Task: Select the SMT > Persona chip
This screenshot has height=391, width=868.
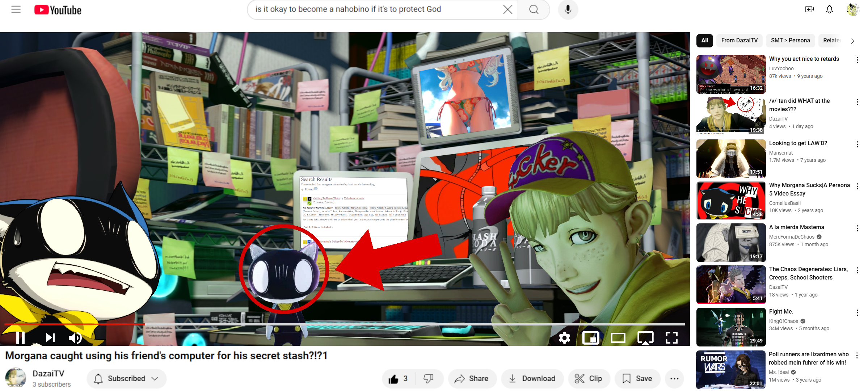Action: point(790,41)
